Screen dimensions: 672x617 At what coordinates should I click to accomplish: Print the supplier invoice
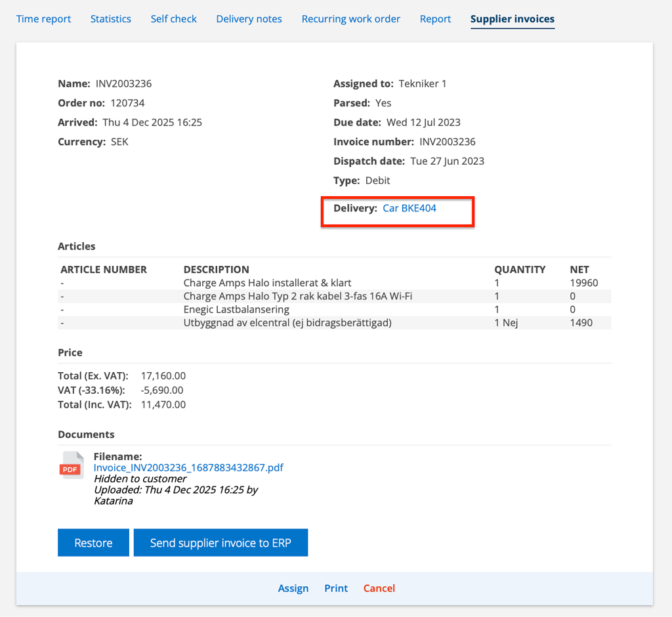click(x=336, y=588)
